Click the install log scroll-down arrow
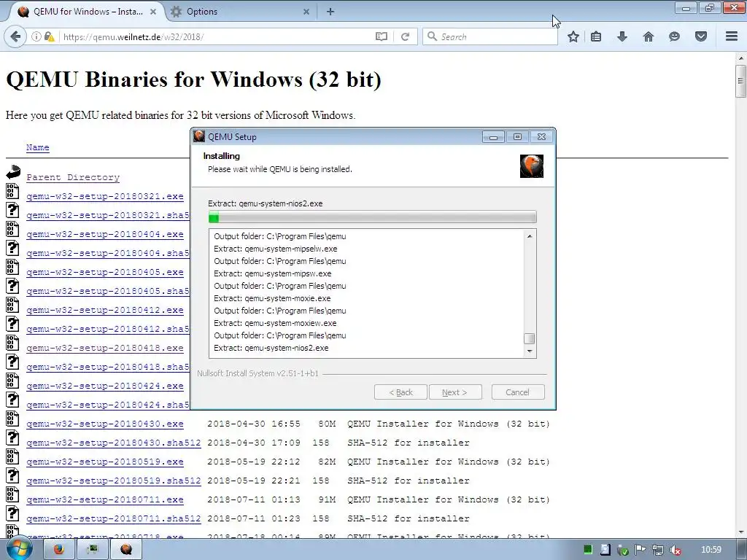Viewport: 747px width, 560px height. (x=530, y=351)
